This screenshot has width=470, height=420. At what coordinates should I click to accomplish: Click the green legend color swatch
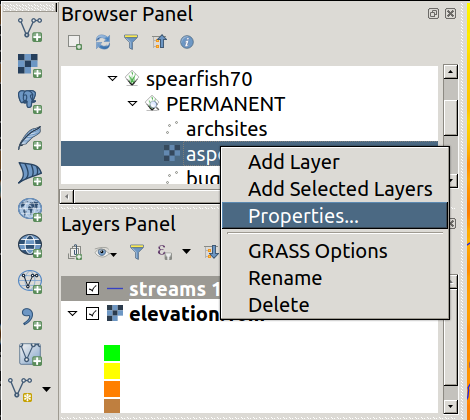tap(112, 353)
